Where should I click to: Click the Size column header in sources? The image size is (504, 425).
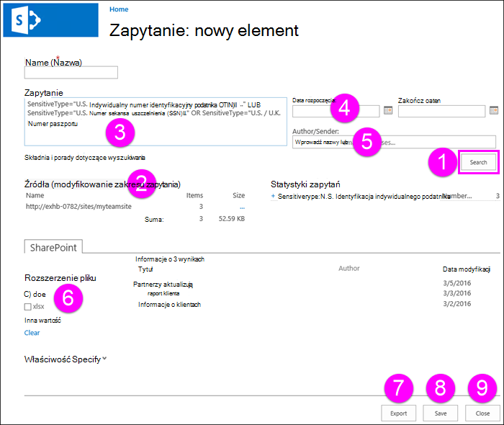pos(239,195)
